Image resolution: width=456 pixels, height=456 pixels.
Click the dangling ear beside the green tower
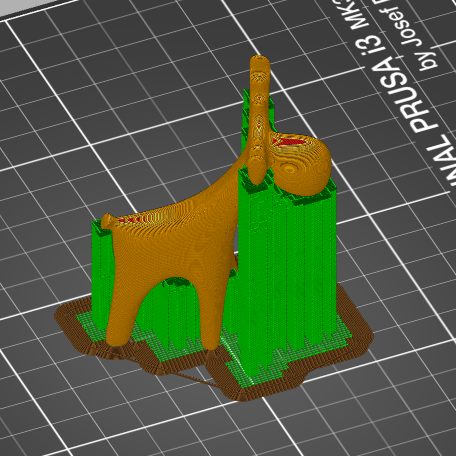tap(257, 167)
